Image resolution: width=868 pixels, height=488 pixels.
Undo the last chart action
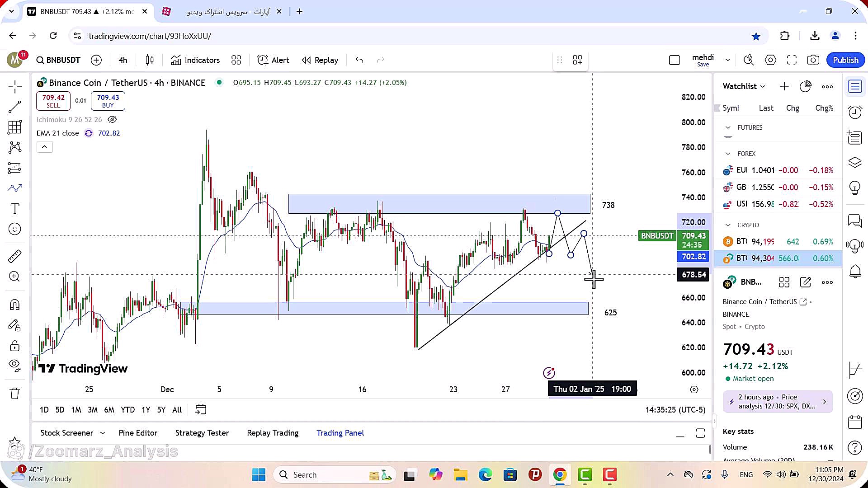(x=359, y=60)
